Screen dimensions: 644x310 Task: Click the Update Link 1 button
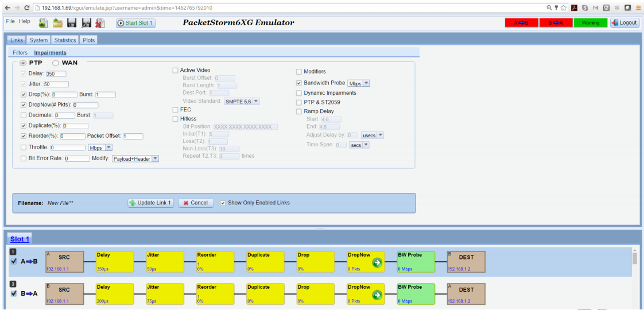[151, 203]
